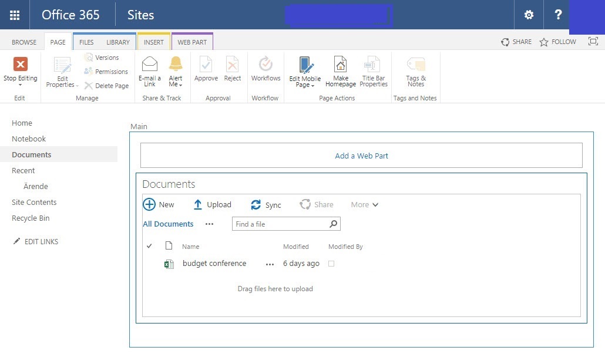Open the ellipsis menu for budget conference
Viewport: 605px width, 364px height.
click(270, 264)
